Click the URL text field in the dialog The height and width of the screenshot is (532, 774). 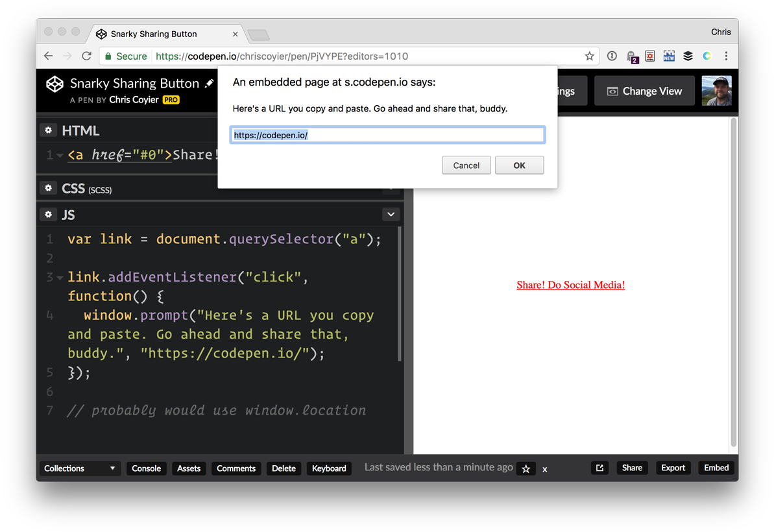tap(387, 135)
